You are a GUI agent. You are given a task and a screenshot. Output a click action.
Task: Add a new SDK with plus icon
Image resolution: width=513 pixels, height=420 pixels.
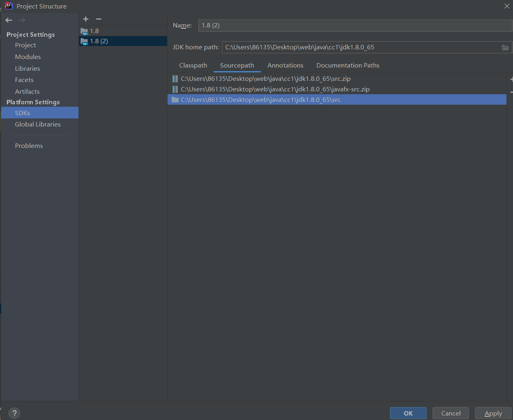[x=86, y=19]
